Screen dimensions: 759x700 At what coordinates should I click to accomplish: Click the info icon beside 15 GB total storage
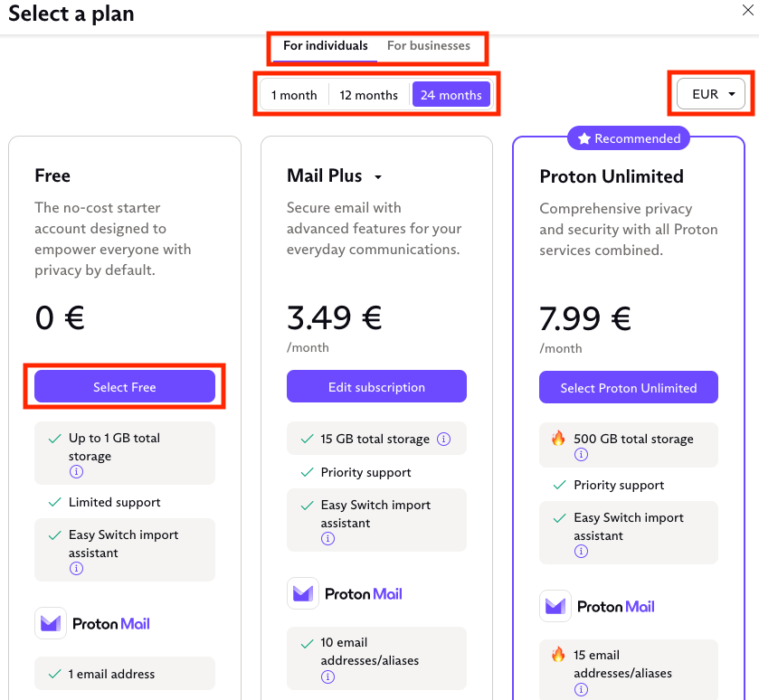pos(443,439)
